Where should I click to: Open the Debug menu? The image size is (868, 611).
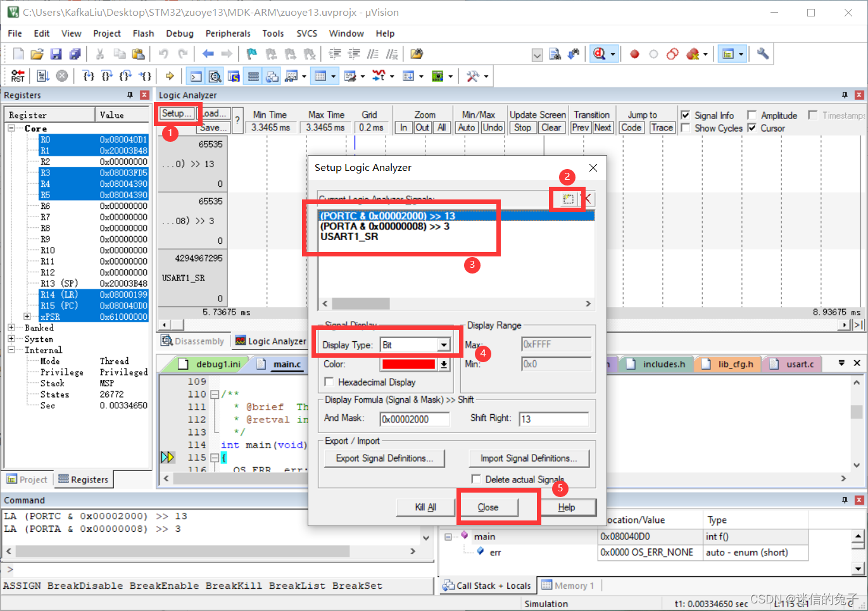tap(180, 34)
